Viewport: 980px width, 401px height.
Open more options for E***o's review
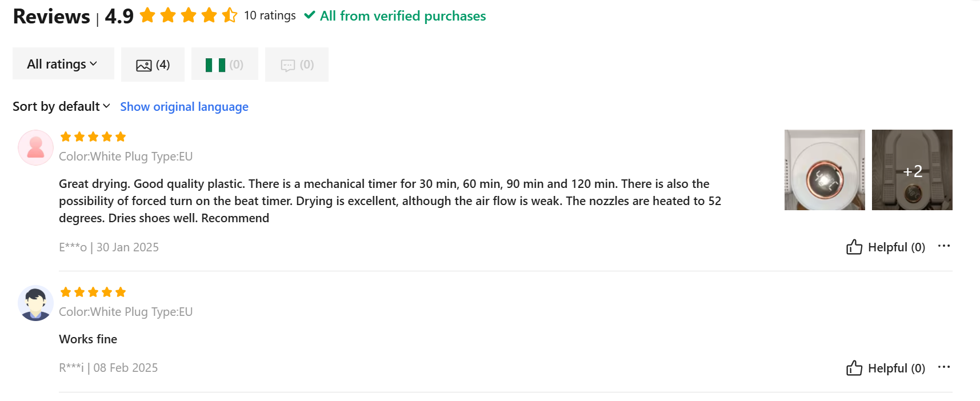[944, 246]
